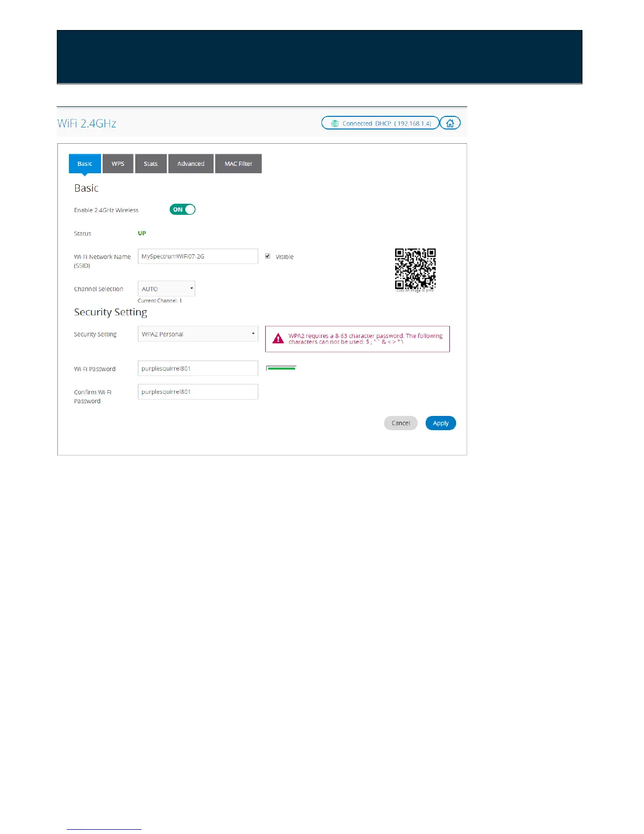Click the Cancel button
The height and width of the screenshot is (834, 644).
[401, 423]
